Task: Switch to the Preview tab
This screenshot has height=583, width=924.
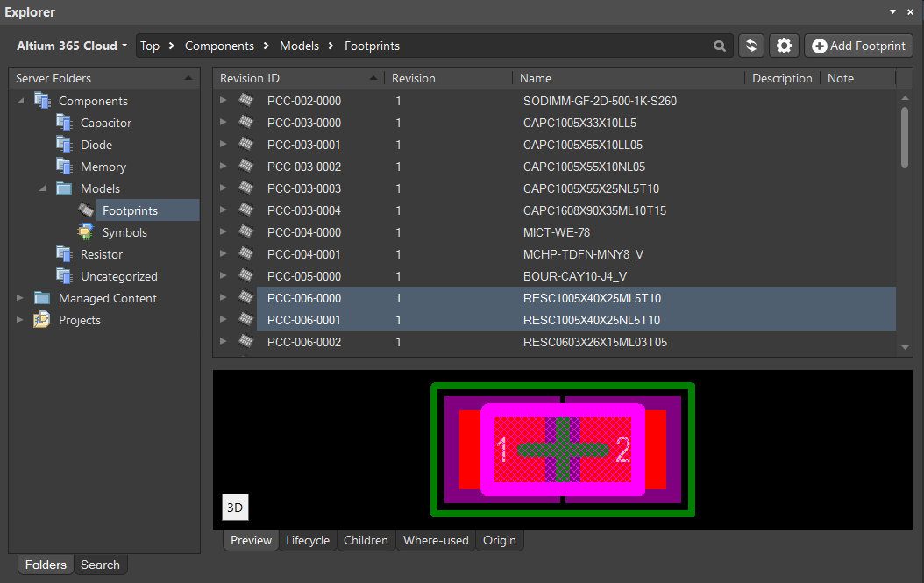Action: [251, 541]
